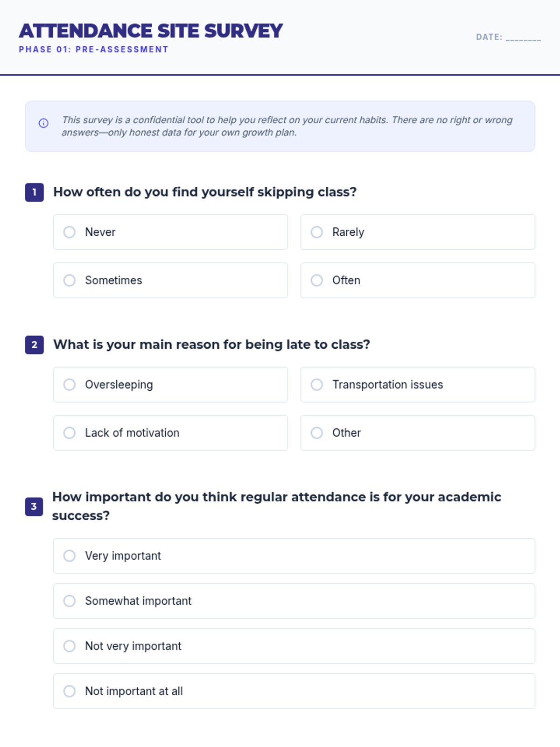Click the Phase 01: Pre-Assessment subtitle
Screen dimensions: 560x747
(93, 49)
